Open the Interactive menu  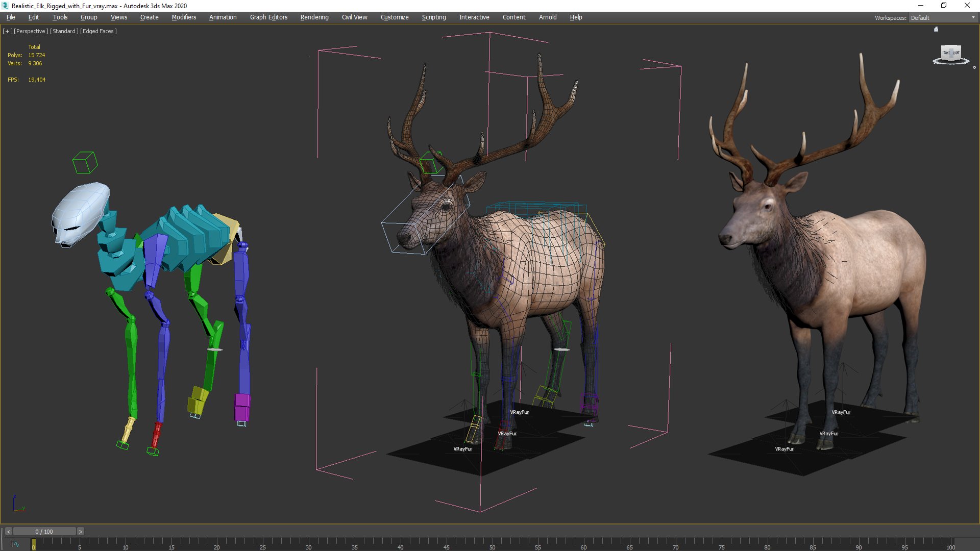point(474,17)
